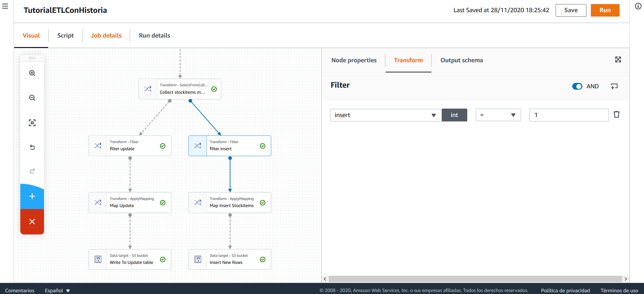Toggle the AND filter logic switch

(577, 86)
